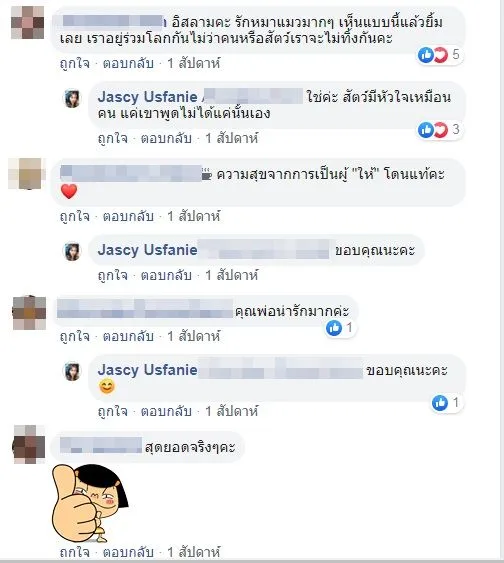Open avatar beside the สุดยอดจริงๆคะ comment

tap(29, 444)
